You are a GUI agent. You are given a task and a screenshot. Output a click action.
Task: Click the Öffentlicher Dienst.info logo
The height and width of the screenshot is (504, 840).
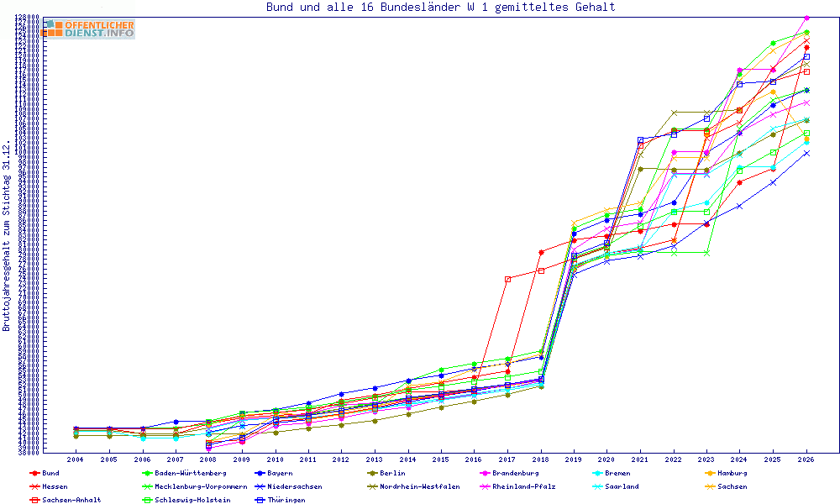(x=88, y=29)
